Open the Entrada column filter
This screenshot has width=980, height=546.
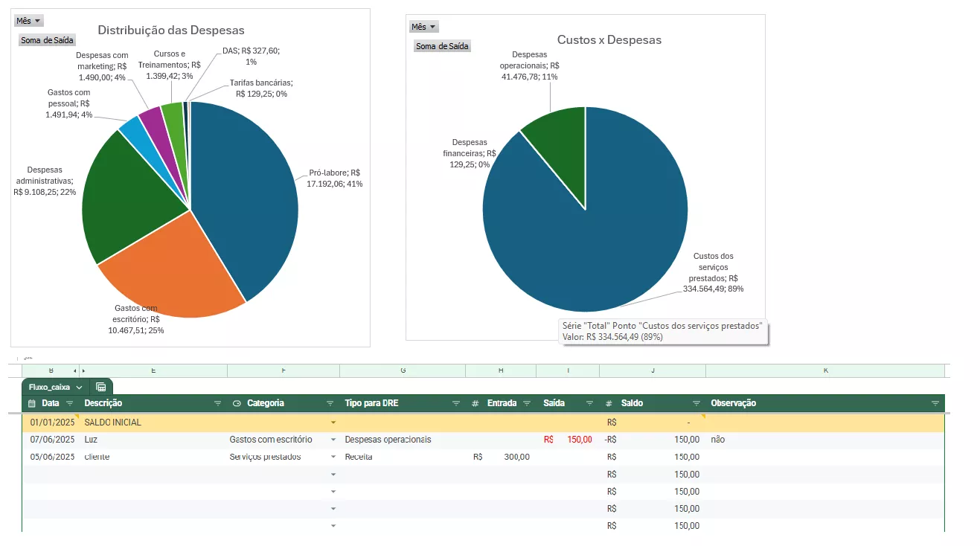(x=527, y=403)
